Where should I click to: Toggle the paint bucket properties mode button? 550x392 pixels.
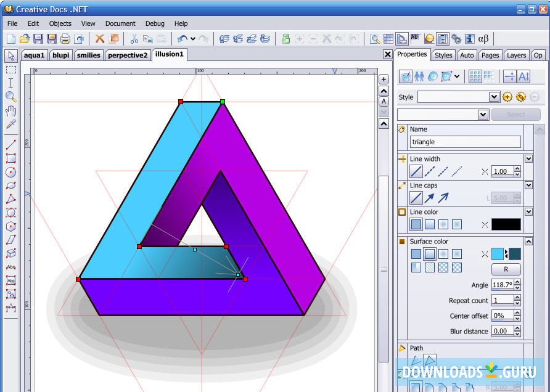406,76
